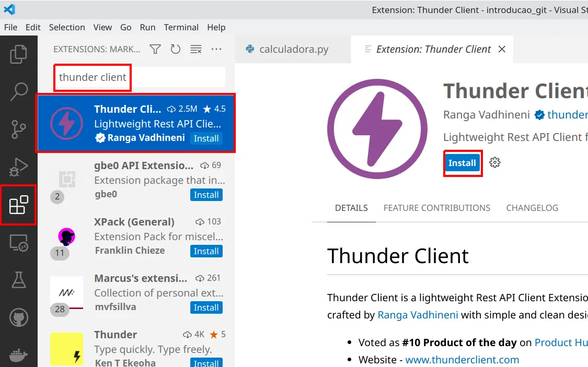Open the Edit menu
The height and width of the screenshot is (367, 588).
33,27
